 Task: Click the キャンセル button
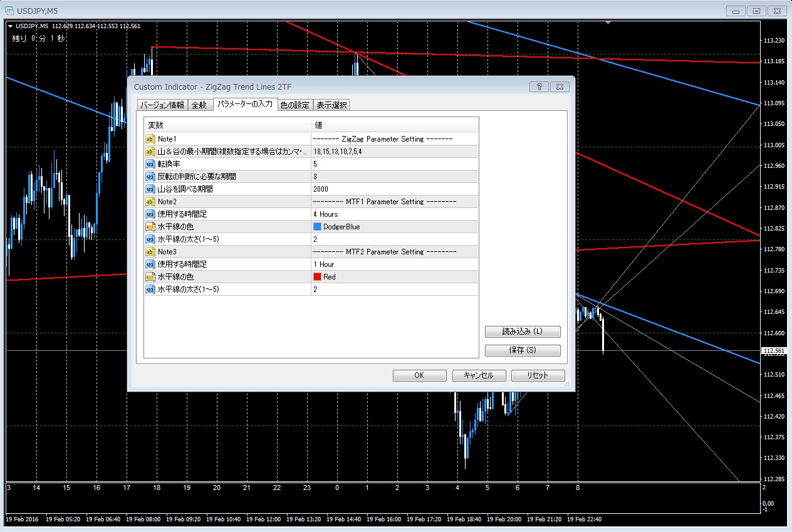pos(479,375)
